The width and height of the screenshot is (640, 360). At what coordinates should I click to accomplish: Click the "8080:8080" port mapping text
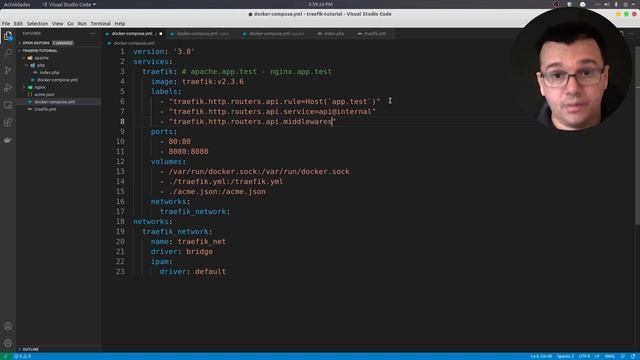188,151
